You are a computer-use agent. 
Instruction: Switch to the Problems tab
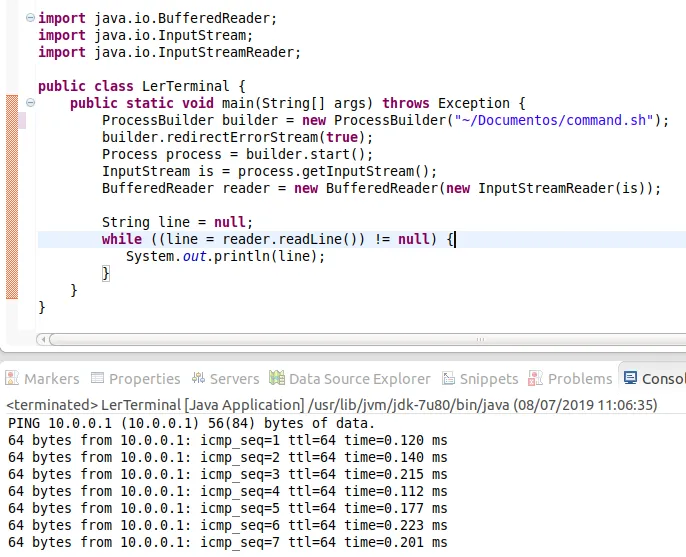(x=579, y=379)
